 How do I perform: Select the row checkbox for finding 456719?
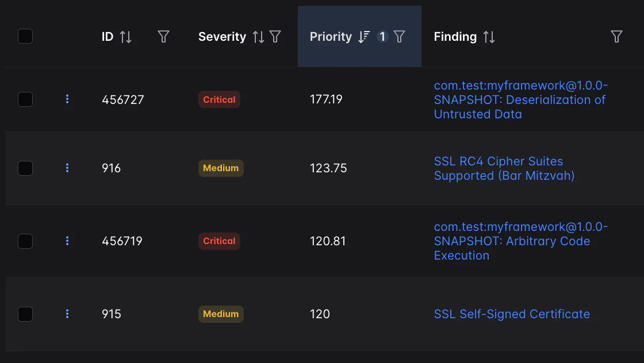coord(25,241)
